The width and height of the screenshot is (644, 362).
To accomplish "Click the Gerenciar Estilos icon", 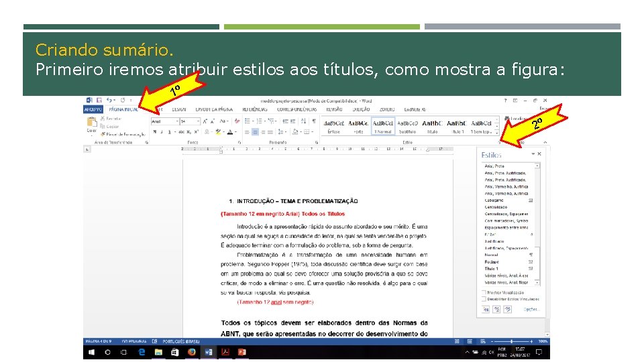I will [508, 310].
